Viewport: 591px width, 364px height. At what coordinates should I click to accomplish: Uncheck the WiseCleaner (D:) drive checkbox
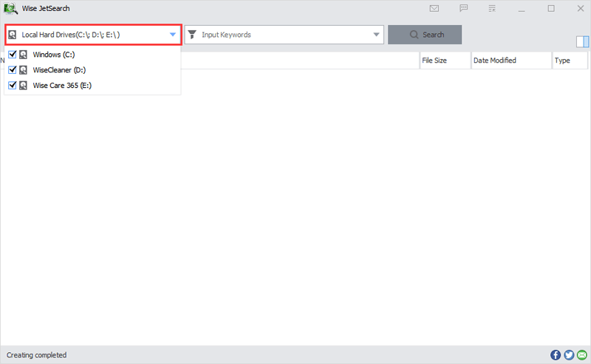[x=13, y=70]
